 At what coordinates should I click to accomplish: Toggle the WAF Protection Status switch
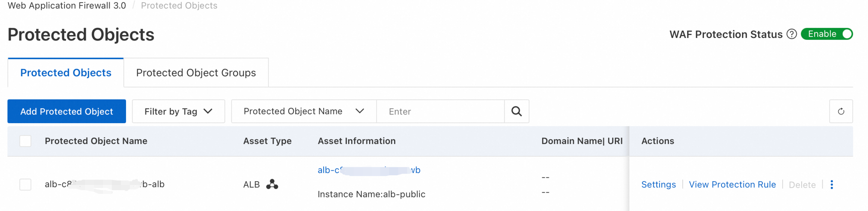(827, 34)
